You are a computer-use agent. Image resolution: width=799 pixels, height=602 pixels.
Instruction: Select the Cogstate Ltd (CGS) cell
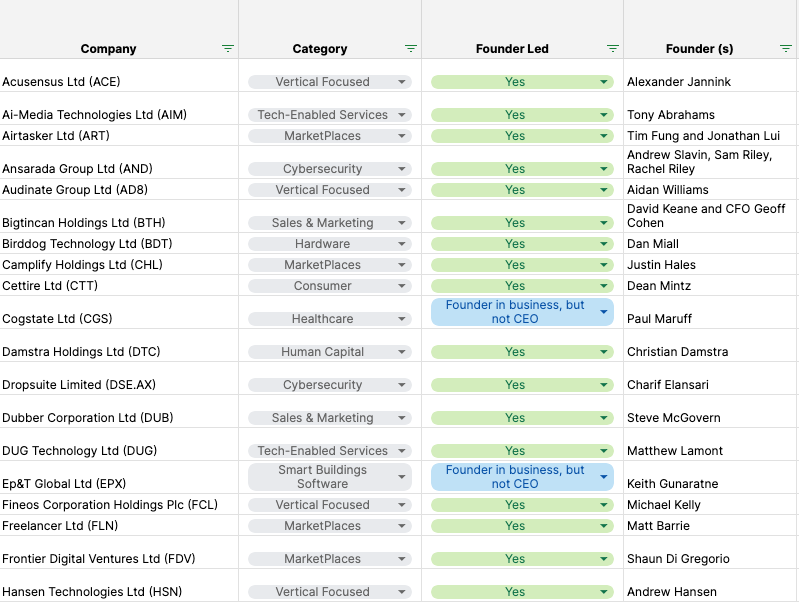point(119,312)
